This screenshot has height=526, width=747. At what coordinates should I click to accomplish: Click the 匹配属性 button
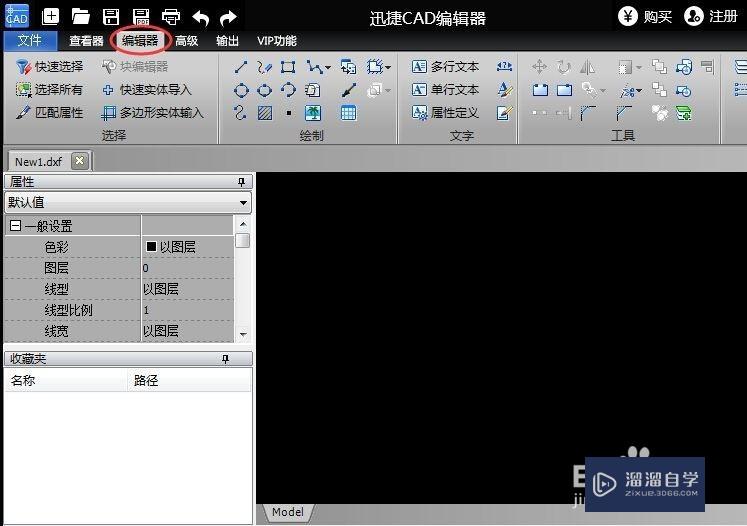pyautogui.click(x=50, y=113)
